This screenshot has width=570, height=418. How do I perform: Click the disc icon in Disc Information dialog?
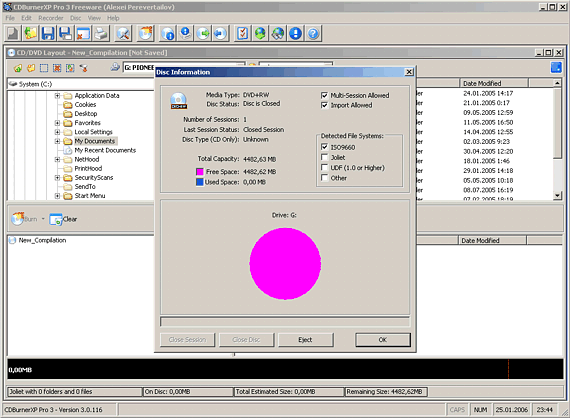[x=178, y=101]
